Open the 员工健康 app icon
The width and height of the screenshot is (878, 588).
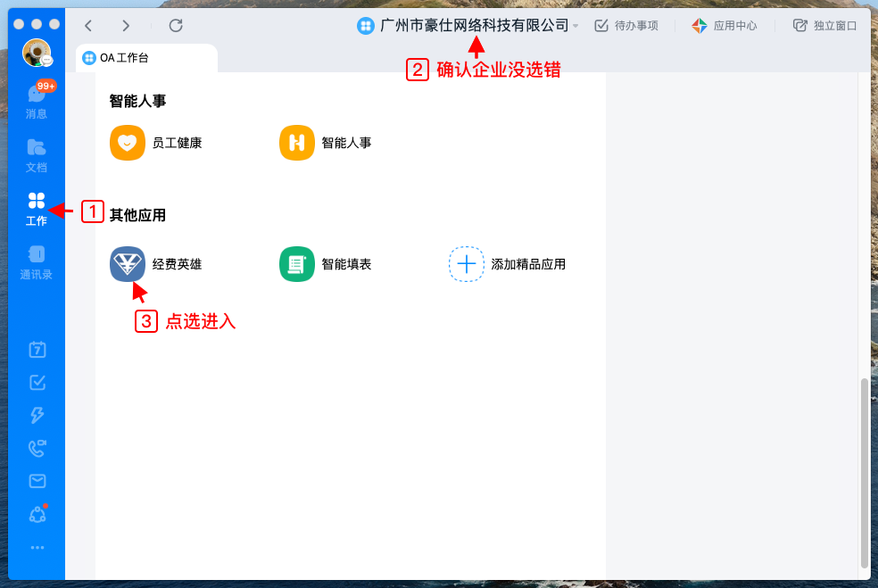pos(127,143)
